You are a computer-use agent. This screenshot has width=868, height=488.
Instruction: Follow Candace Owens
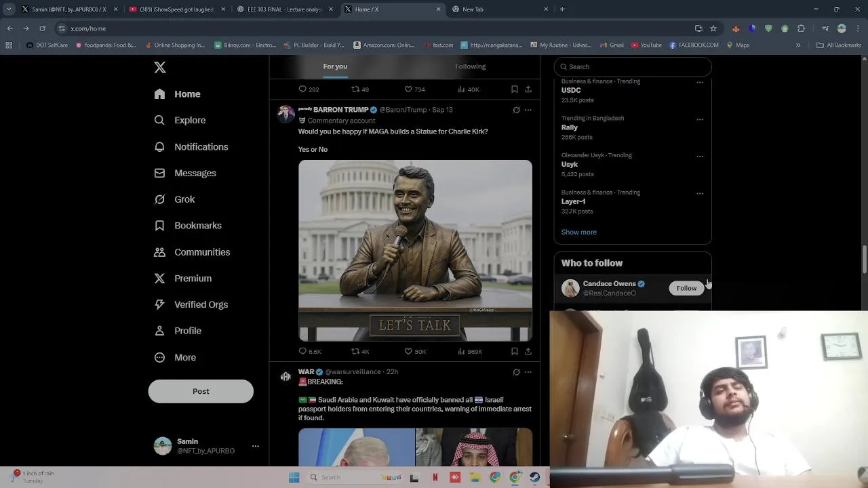686,288
